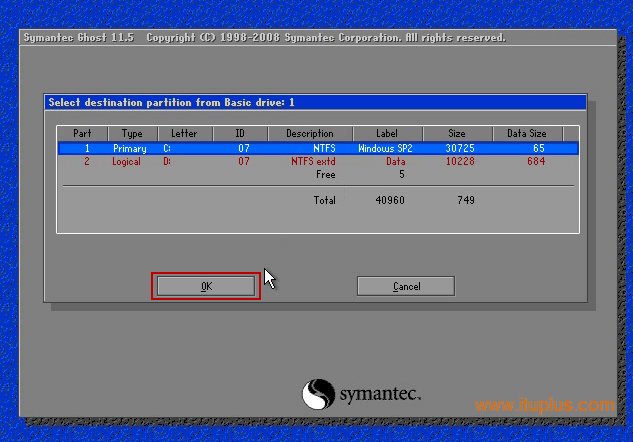633x442 pixels.
Task: Click the 'Primary' type cell
Action: pos(130,149)
